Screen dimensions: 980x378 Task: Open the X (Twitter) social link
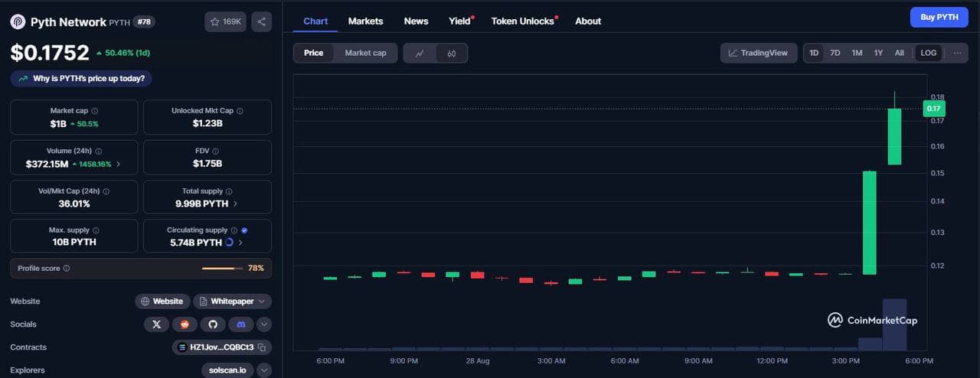pyautogui.click(x=157, y=324)
